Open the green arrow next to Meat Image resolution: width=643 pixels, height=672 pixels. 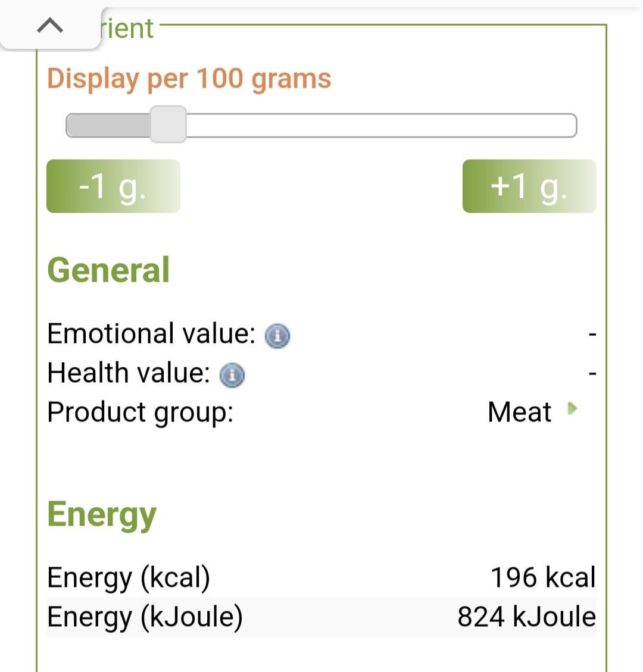[572, 409]
